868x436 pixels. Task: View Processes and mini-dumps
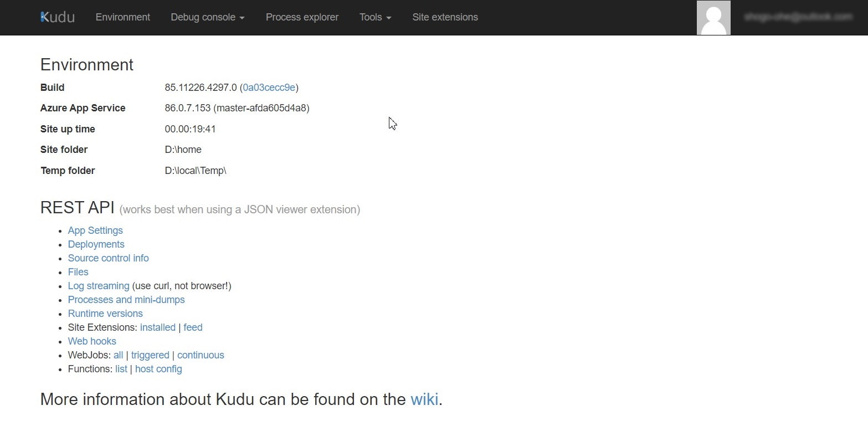click(x=126, y=299)
